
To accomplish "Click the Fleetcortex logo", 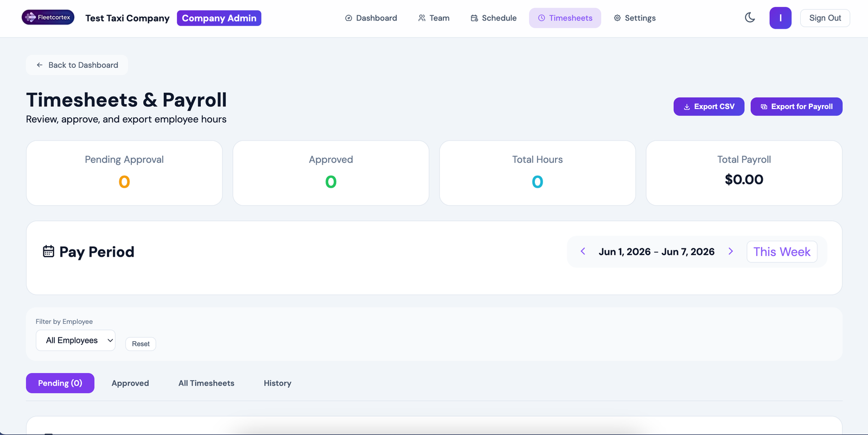I will (x=48, y=17).
